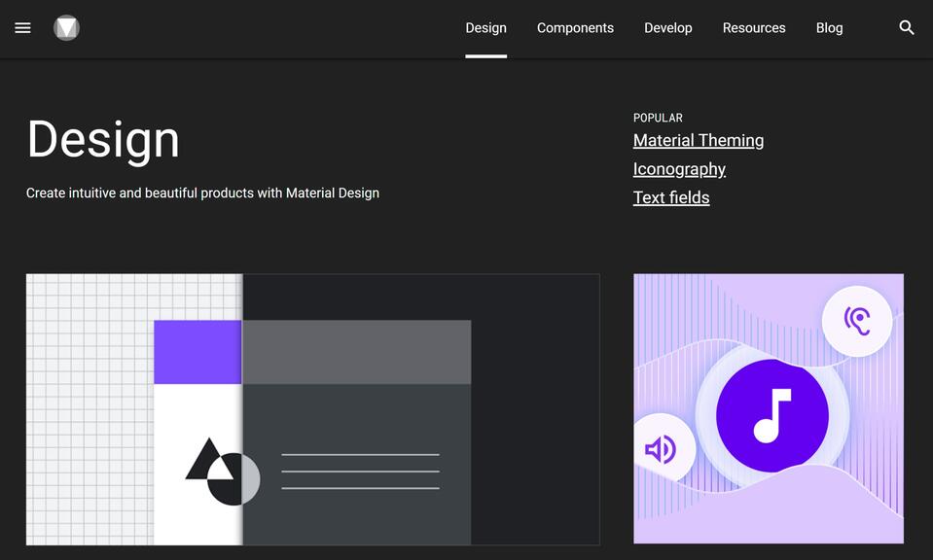
Task: Navigate to the Blog section
Action: click(x=829, y=27)
